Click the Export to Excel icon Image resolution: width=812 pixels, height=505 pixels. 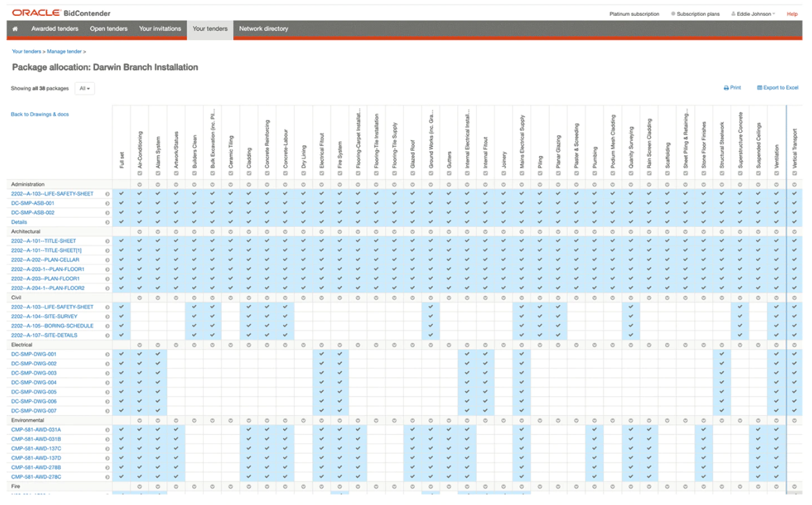(777, 88)
